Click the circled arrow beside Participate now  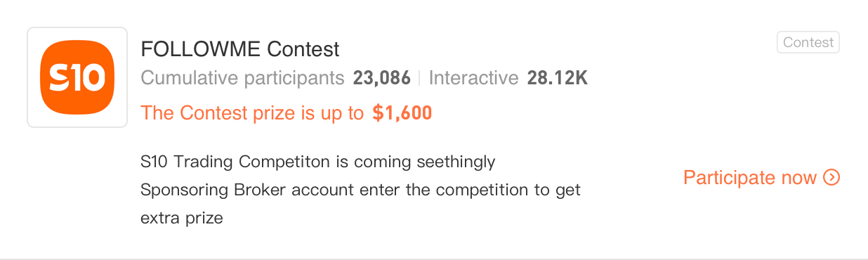(831, 178)
